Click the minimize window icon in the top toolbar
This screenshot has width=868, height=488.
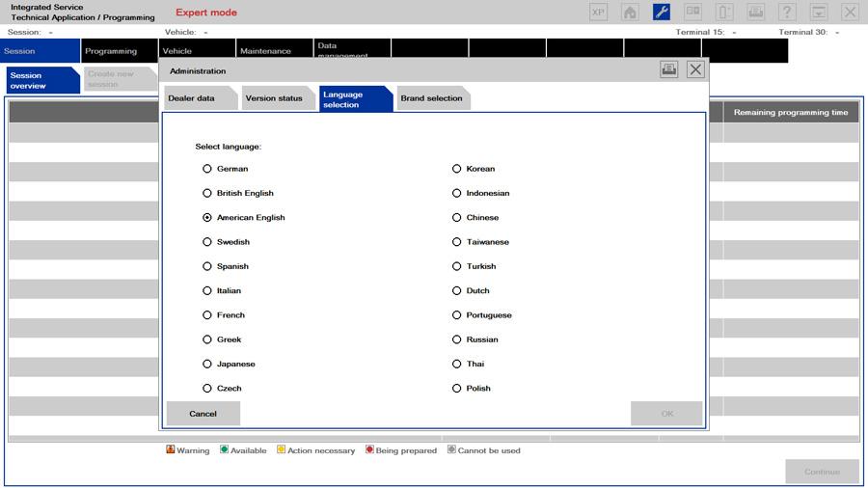click(x=819, y=13)
